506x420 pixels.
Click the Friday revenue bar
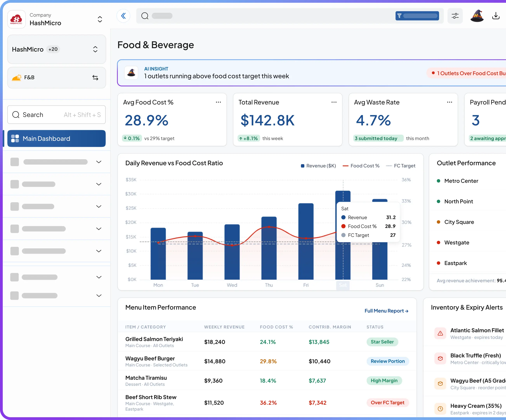coord(306,241)
